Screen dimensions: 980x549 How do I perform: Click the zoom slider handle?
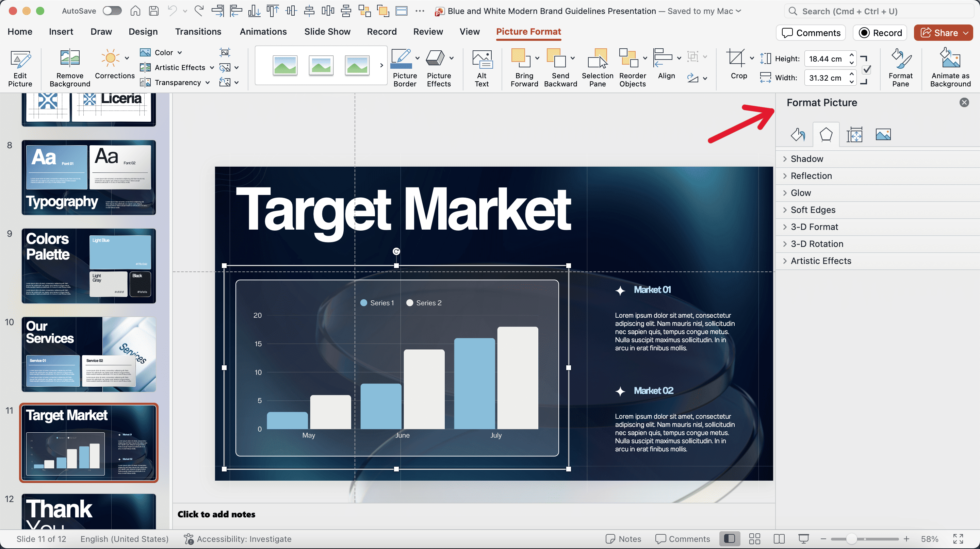click(x=851, y=539)
